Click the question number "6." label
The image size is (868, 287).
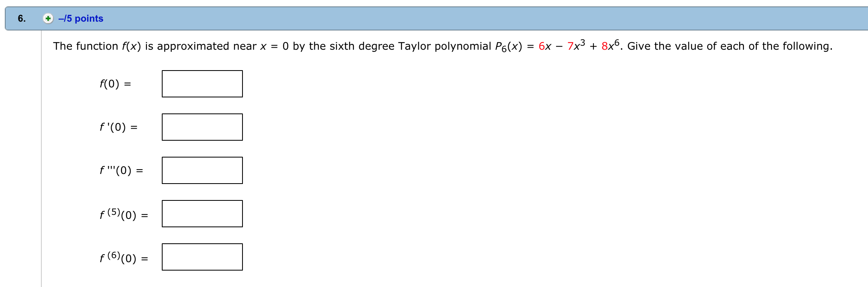[x=20, y=18]
